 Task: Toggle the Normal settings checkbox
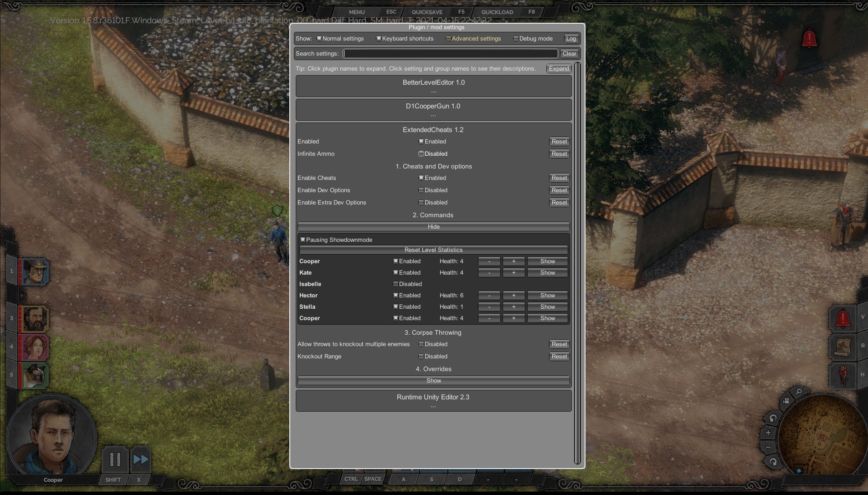(319, 39)
